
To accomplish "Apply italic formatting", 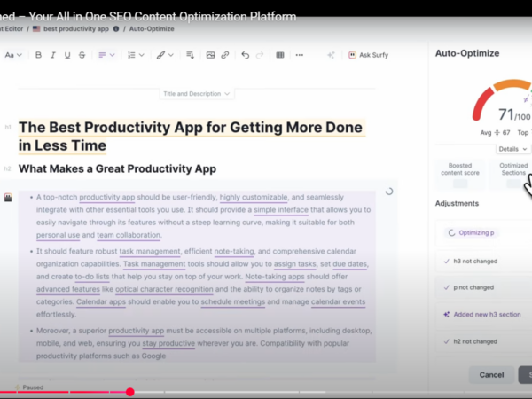I will pyautogui.click(x=53, y=55).
